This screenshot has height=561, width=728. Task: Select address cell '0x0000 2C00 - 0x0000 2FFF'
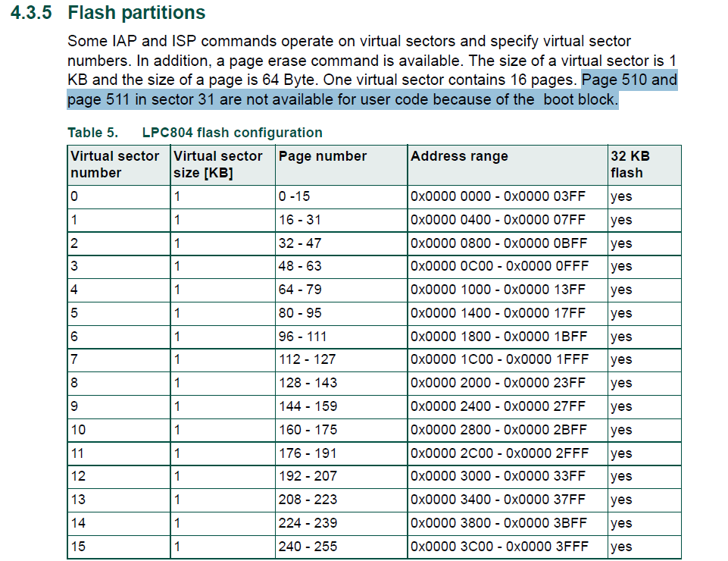(508, 453)
